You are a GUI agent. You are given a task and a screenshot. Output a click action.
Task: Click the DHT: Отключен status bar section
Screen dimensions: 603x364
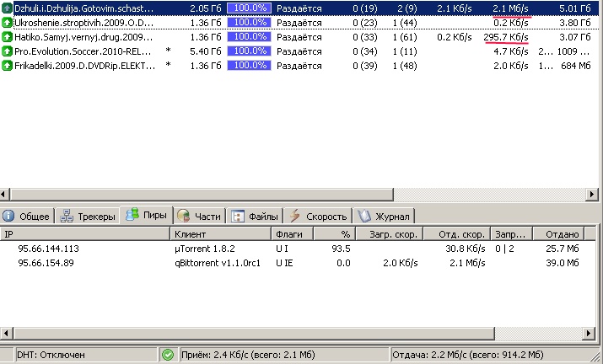(x=76, y=356)
